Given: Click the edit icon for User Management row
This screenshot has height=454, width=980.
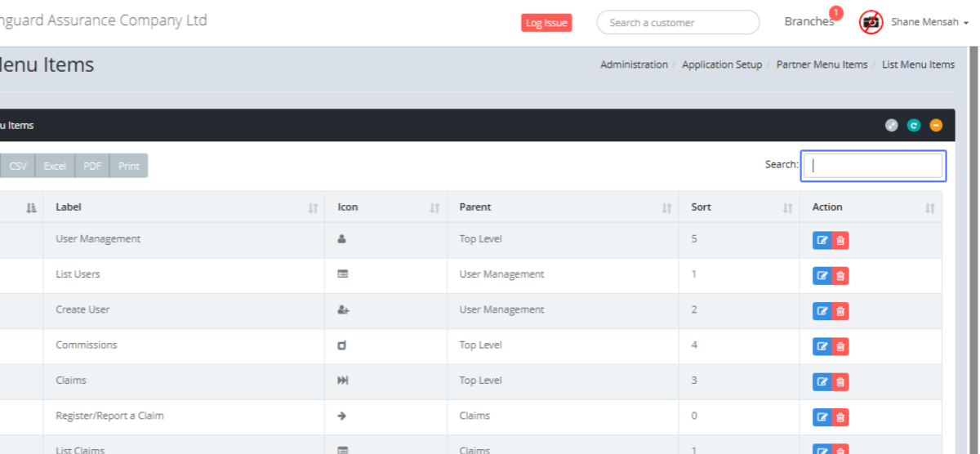Looking at the screenshot, I should pyautogui.click(x=822, y=240).
